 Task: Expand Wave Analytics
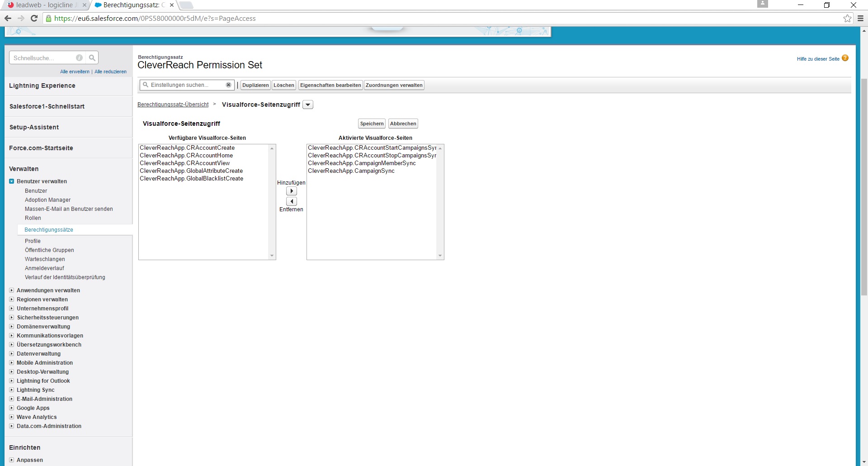12,417
